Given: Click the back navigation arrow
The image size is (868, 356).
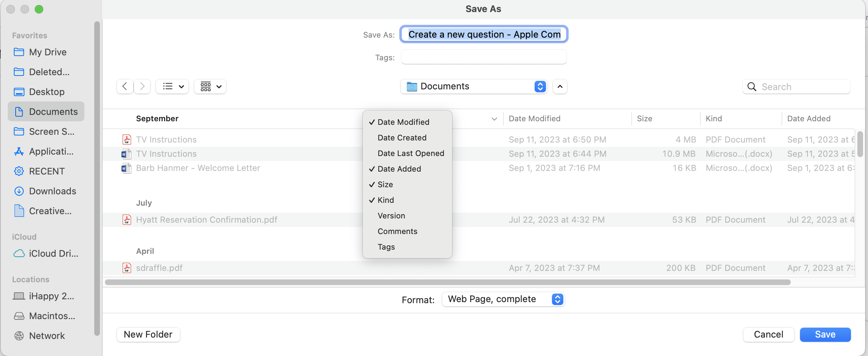Looking at the screenshot, I should [x=125, y=87].
